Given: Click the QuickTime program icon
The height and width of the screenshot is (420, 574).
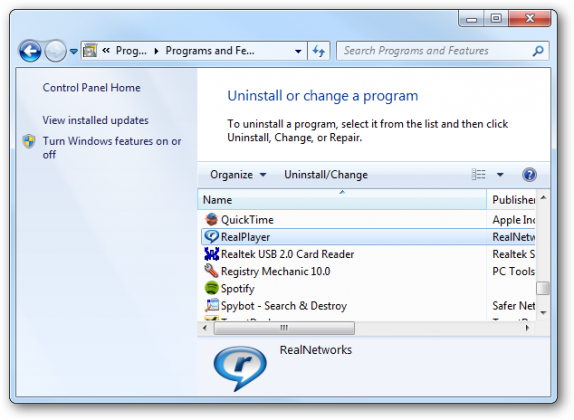Looking at the screenshot, I should pyautogui.click(x=211, y=220).
